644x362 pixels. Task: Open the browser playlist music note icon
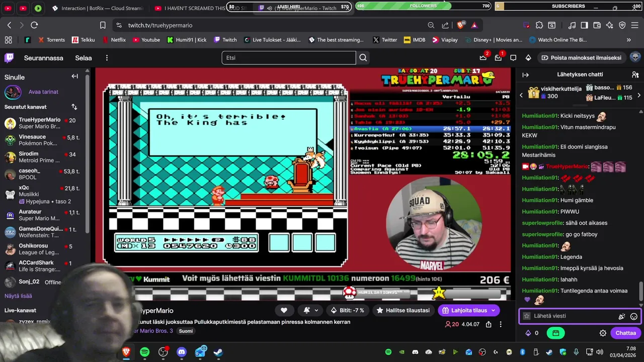572,25
